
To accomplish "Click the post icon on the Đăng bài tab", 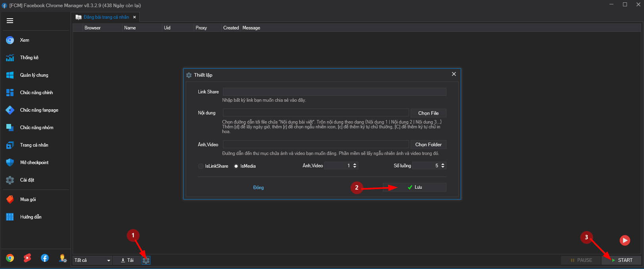I will (79, 17).
